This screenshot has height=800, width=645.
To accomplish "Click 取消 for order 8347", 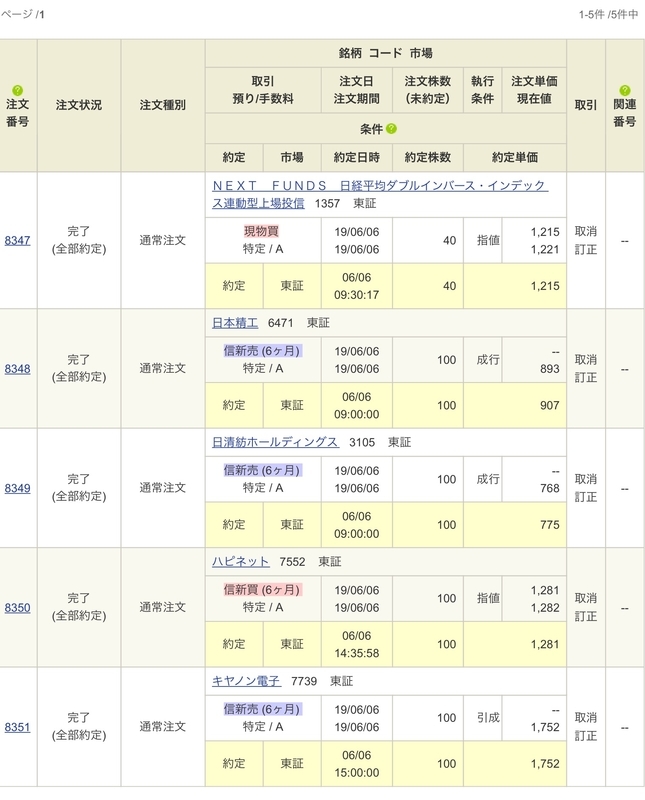I will (x=586, y=232).
